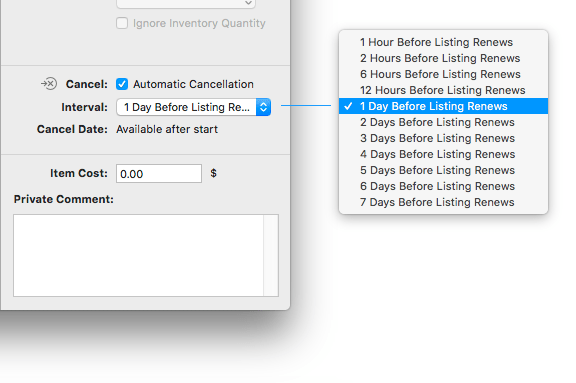576x383 pixels.
Task: Open the Interval popup button arrows
Action: (x=263, y=107)
